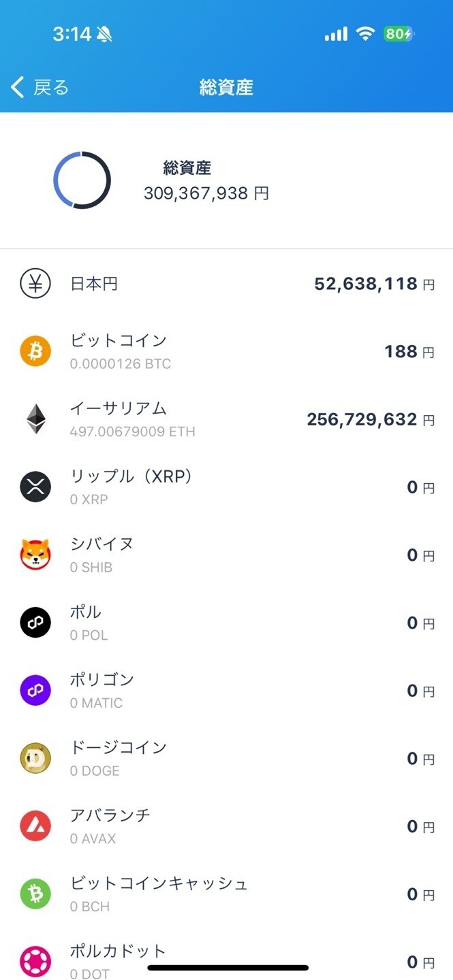Viewport: 453px width, 980px height.
Task: Tap the 戻る back button
Action: [x=37, y=87]
